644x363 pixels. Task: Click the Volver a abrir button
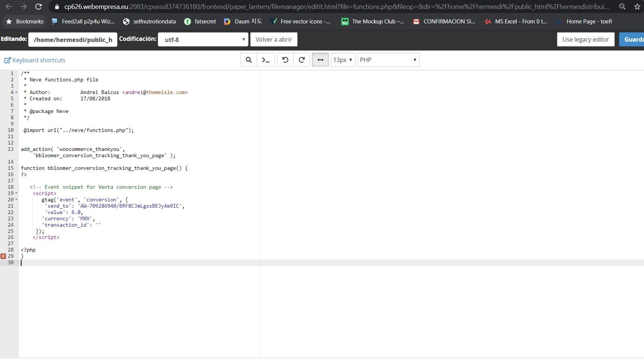pos(274,39)
